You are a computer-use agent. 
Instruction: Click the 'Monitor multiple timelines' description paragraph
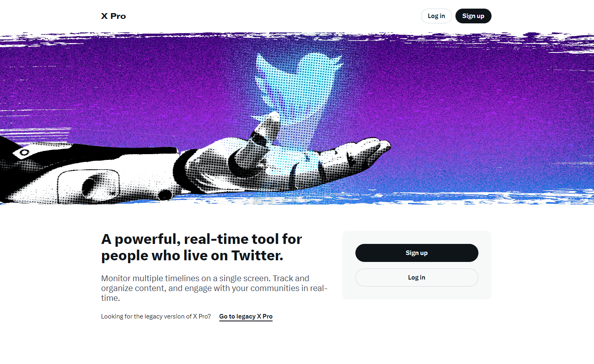click(214, 288)
